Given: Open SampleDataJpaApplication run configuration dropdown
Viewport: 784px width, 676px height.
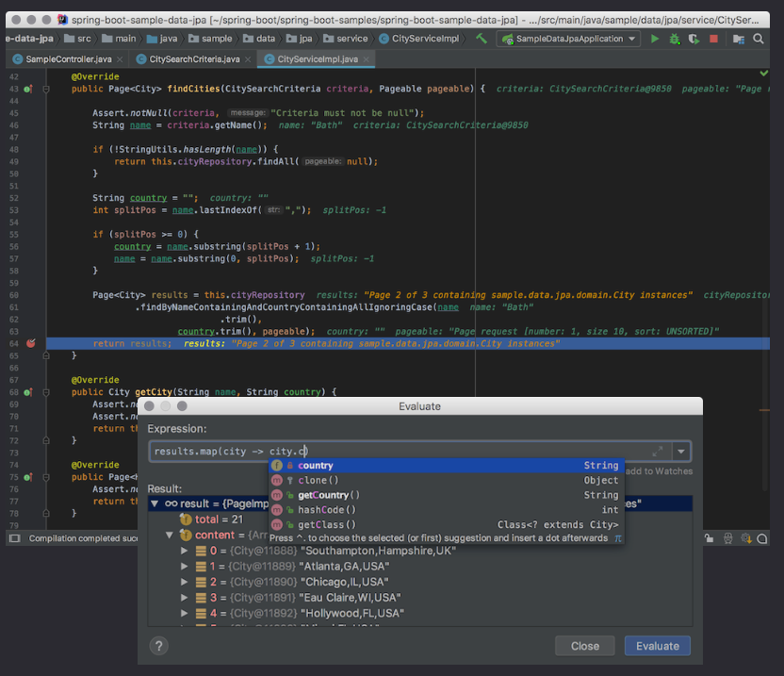Looking at the screenshot, I should [568, 39].
